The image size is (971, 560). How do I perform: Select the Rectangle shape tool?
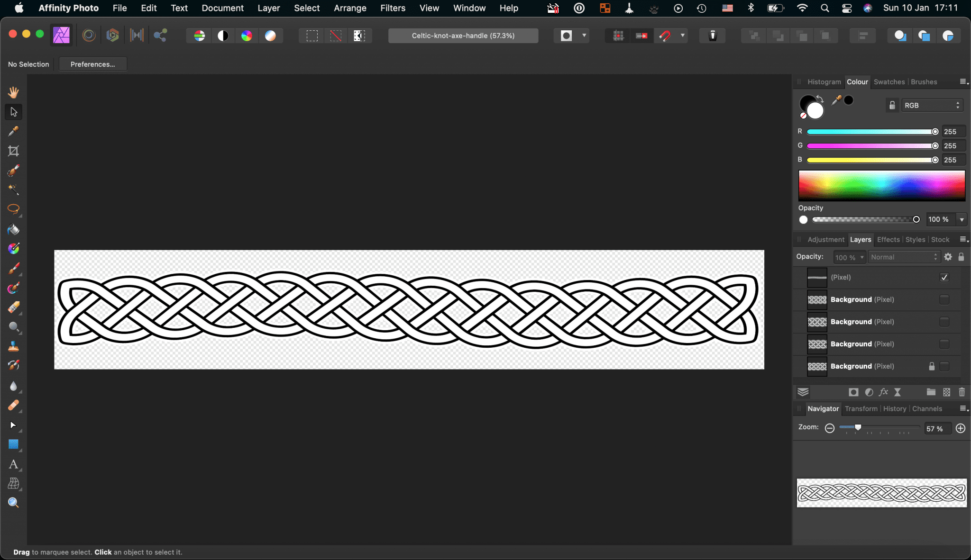(13, 444)
